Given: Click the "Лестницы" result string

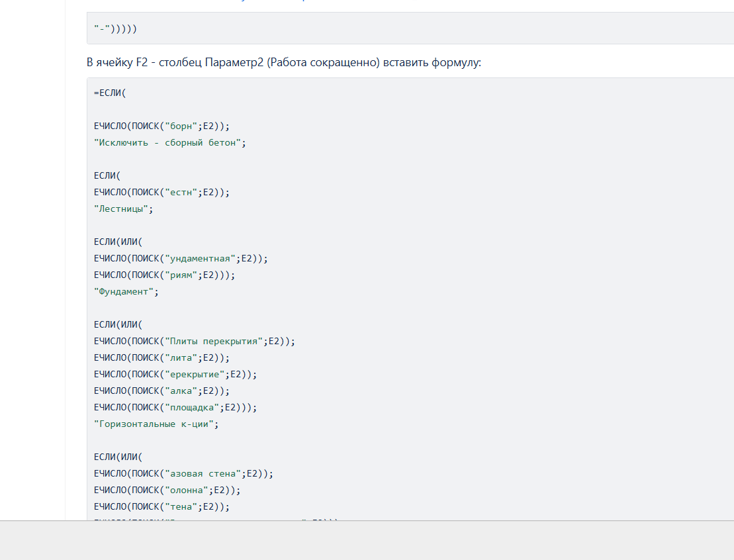Looking at the screenshot, I should [123, 209].
